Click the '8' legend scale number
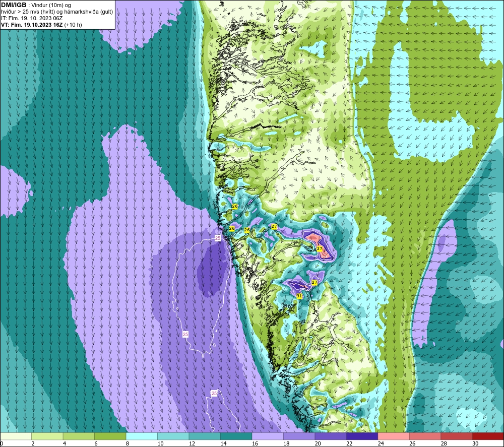 (128, 443)
